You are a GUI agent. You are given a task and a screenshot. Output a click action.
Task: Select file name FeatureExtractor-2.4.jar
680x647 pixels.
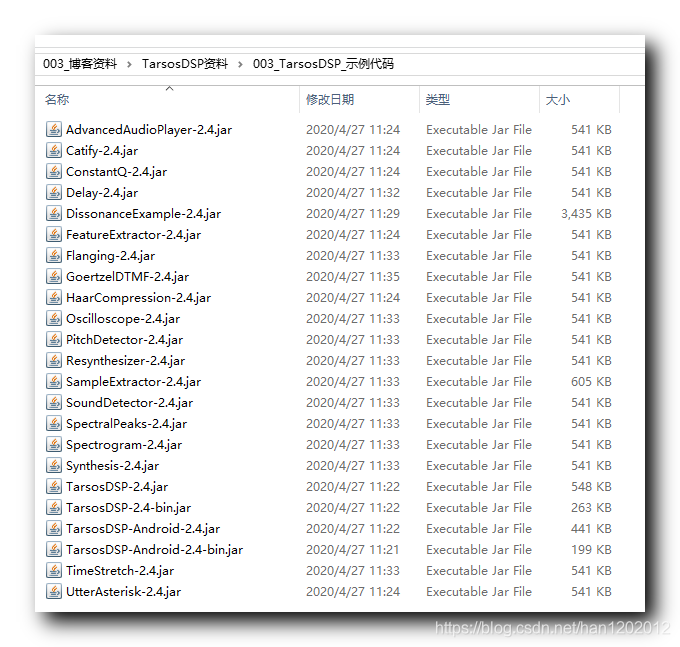[x=134, y=235]
